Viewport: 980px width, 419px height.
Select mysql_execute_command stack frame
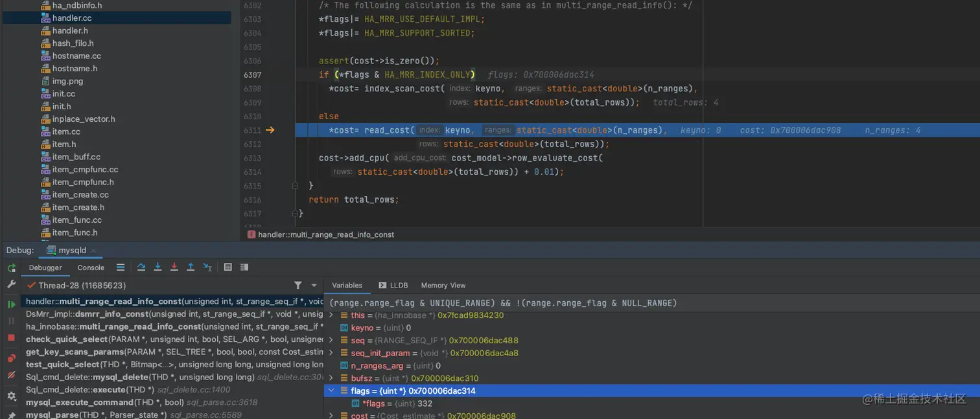pyautogui.click(x=172, y=402)
